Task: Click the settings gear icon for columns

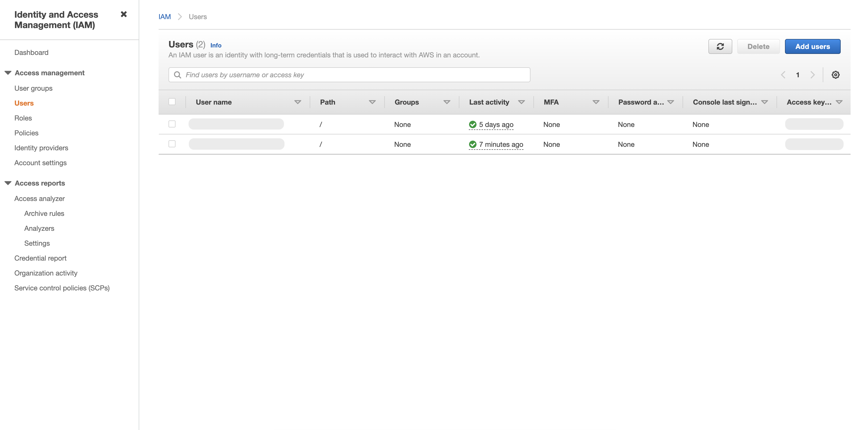Action: coord(835,75)
